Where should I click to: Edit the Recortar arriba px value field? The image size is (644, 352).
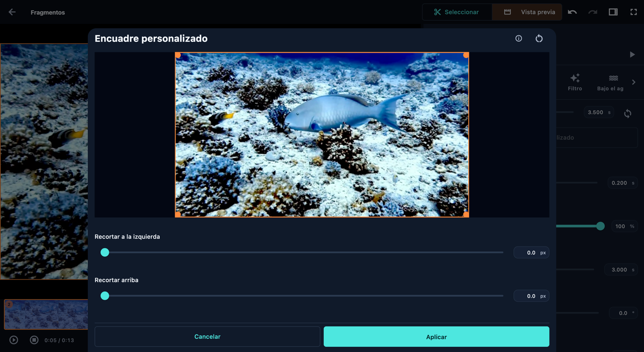[531, 296]
